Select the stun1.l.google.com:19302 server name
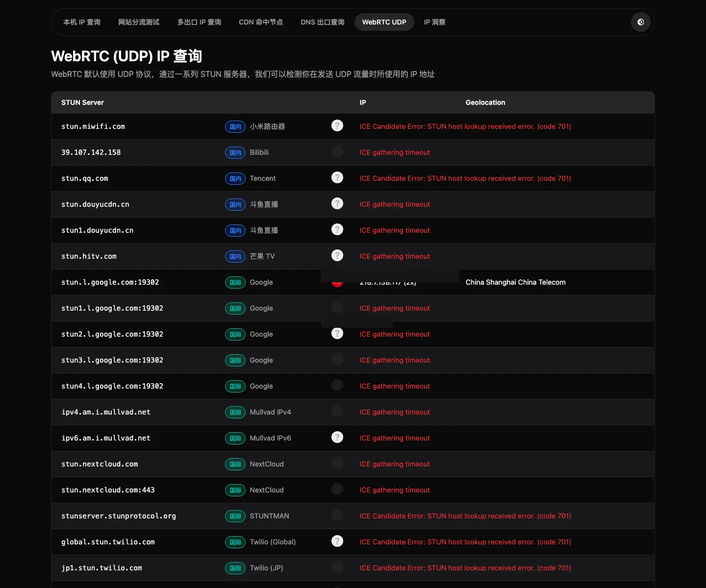Image resolution: width=706 pixels, height=588 pixels. point(112,308)
